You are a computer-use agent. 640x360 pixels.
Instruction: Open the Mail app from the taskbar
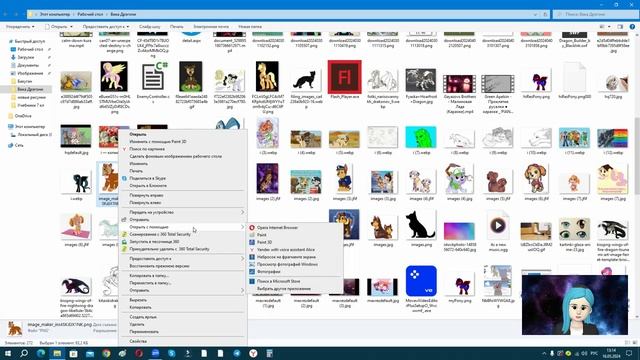point(90,353)
